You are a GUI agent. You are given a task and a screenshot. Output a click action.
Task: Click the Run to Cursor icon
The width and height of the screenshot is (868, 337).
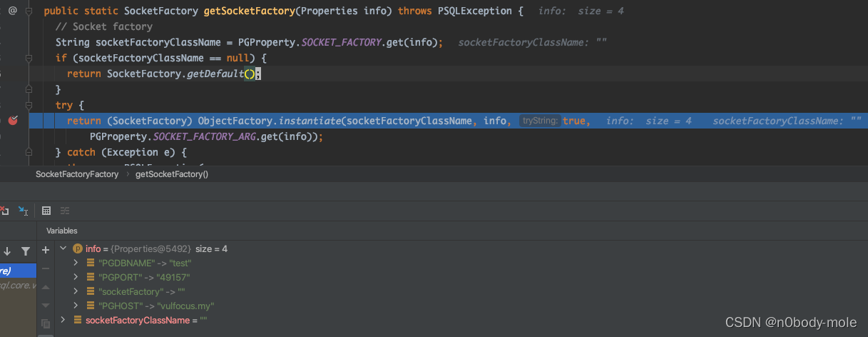click(x=24, y=211)
